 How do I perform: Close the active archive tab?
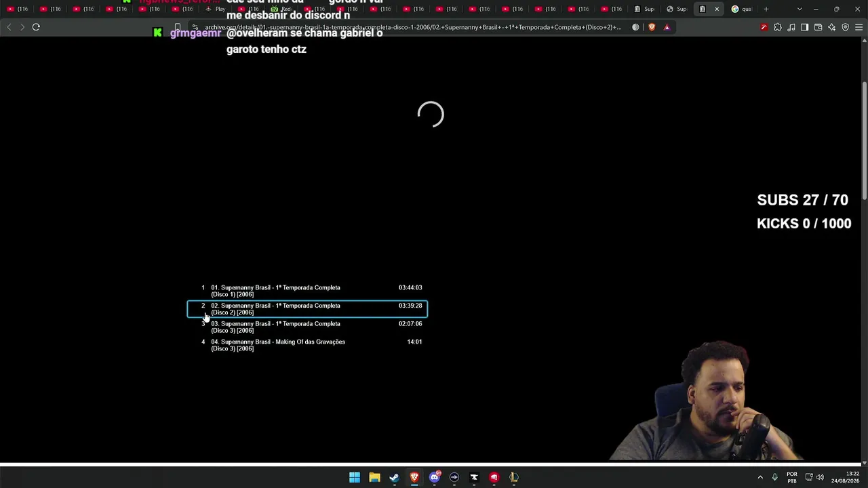coord(717,9)
